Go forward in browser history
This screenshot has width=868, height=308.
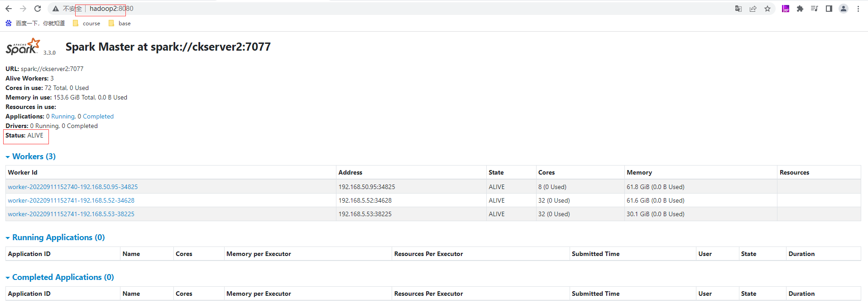click(x=23, y=9)
